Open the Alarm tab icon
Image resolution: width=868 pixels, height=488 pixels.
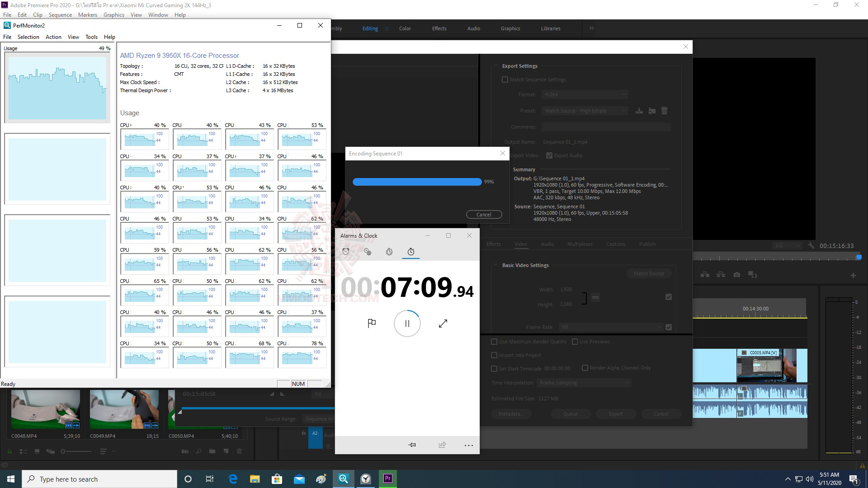point(346,252)
